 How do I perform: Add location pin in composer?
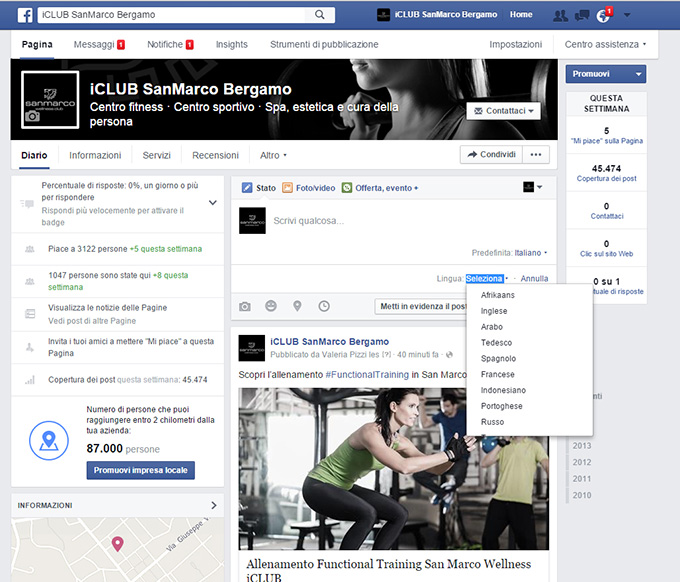pos(297,306)
